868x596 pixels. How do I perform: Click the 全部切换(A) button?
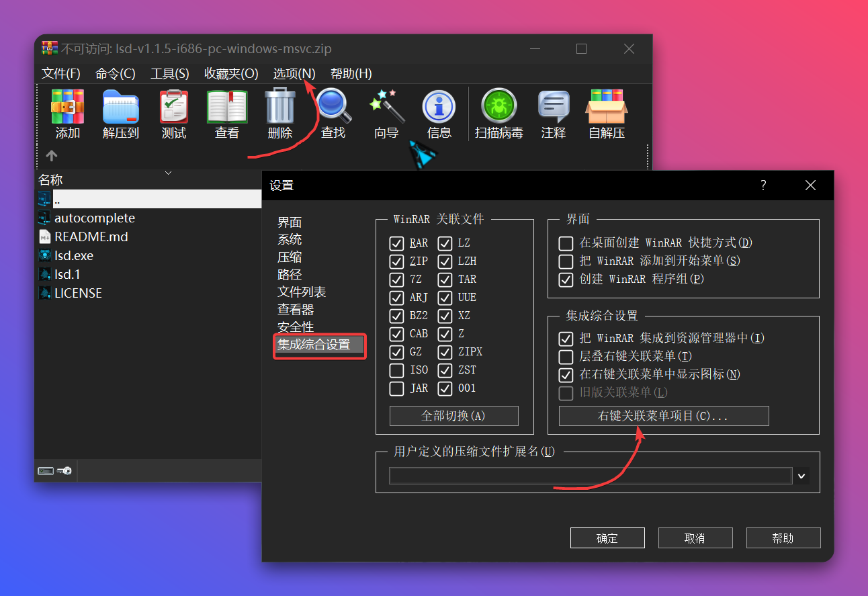[454, 416]
